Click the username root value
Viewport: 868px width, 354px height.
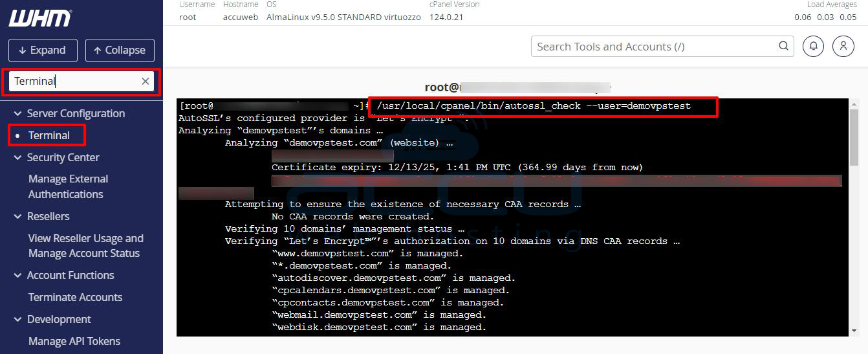coord(188,17)
